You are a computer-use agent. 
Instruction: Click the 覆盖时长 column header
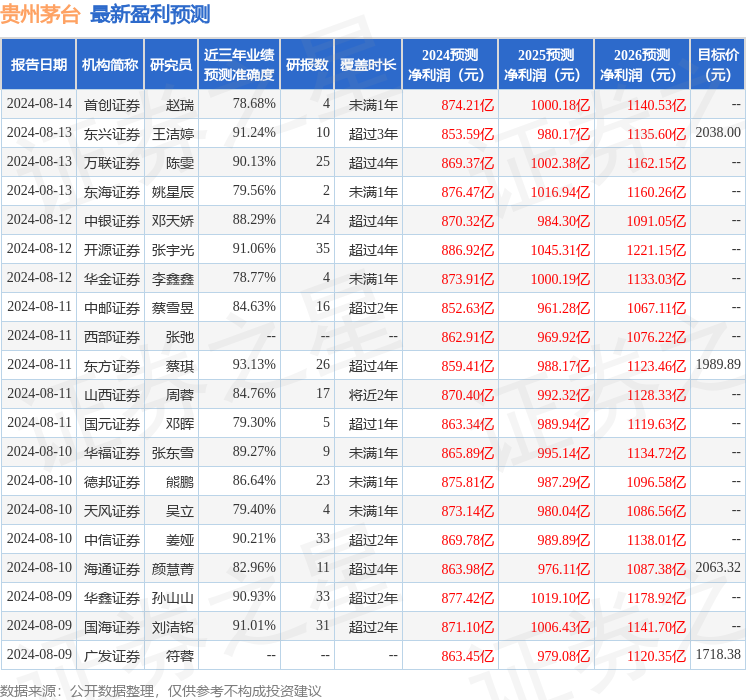[368, 64]
